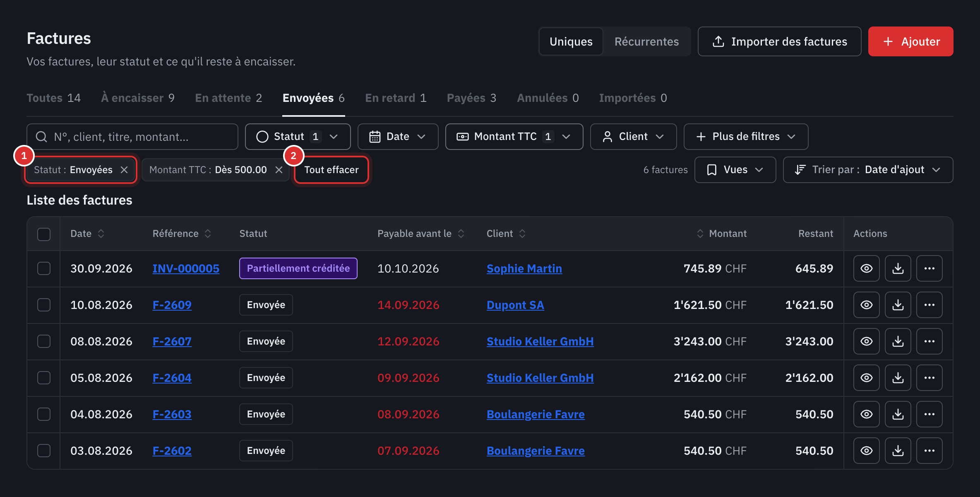980x497 pixels.
Task: Open more actions for F-2604
Action: coord(929,378)
